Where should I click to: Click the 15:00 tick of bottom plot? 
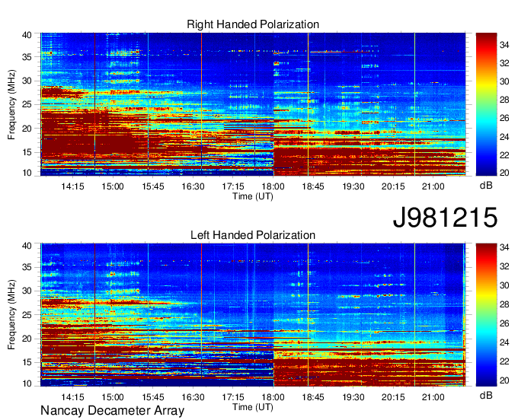[x=113, y=397]
